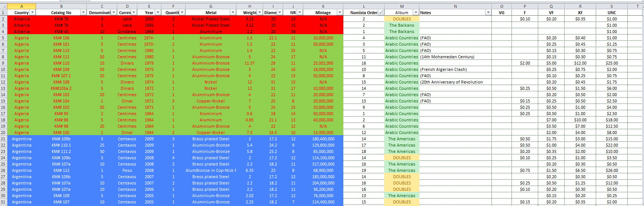Select the Qindarka currency cell
644x206 pixels.
point(127,32)
